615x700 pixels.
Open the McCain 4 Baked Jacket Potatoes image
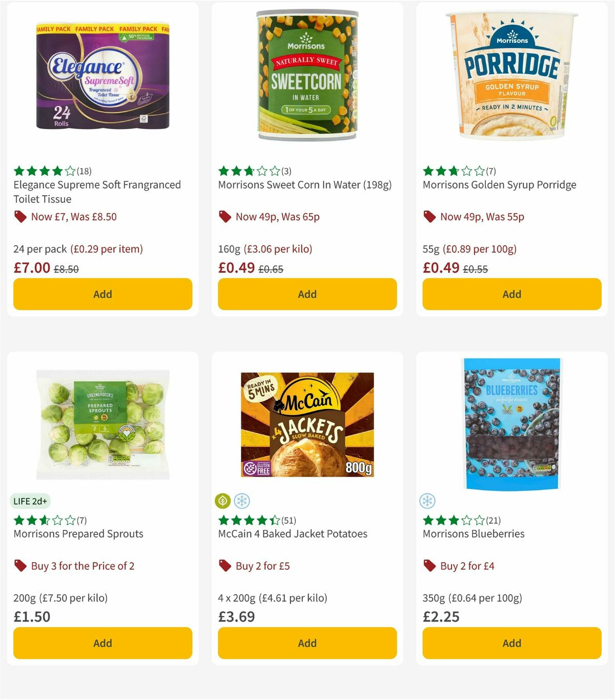pyautogui.click(x=306, y=425)
